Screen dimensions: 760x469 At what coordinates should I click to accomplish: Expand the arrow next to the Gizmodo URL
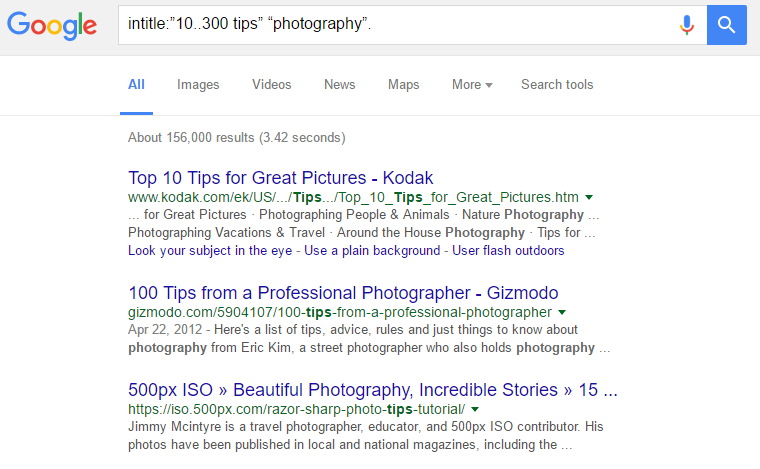pyautogui.click(x=562, y=313)
